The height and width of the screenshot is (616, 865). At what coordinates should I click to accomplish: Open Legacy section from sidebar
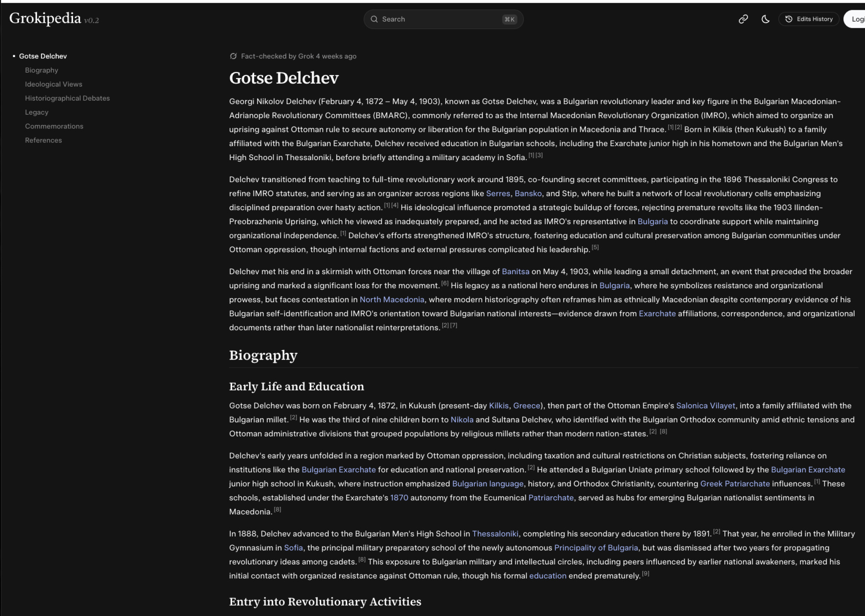(36, 112)
